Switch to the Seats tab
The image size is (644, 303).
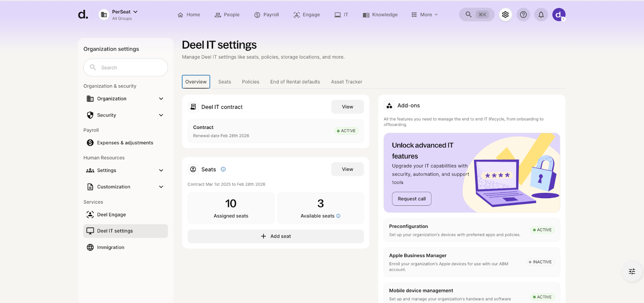[x=225, y=82]
